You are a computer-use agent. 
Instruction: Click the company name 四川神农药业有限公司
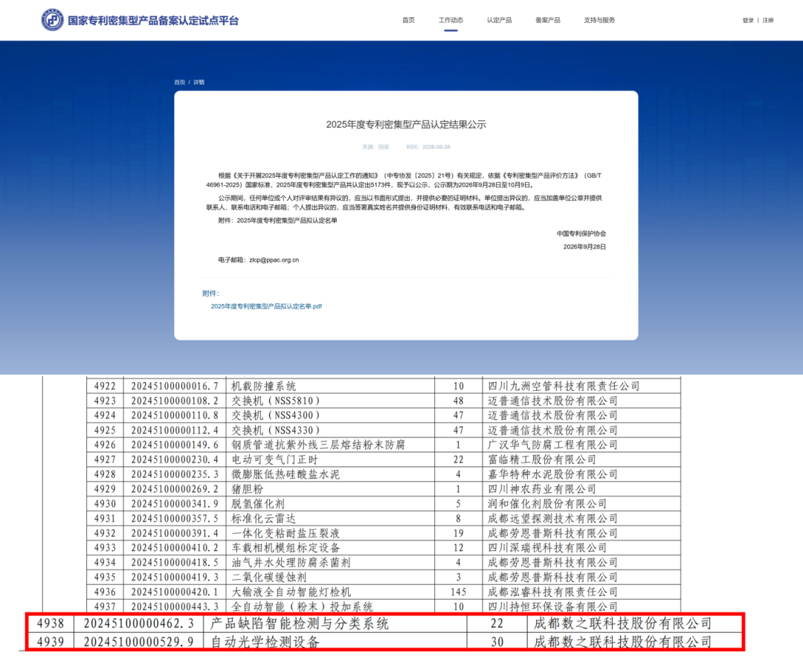pyautogui.click(x=542, y=489)
